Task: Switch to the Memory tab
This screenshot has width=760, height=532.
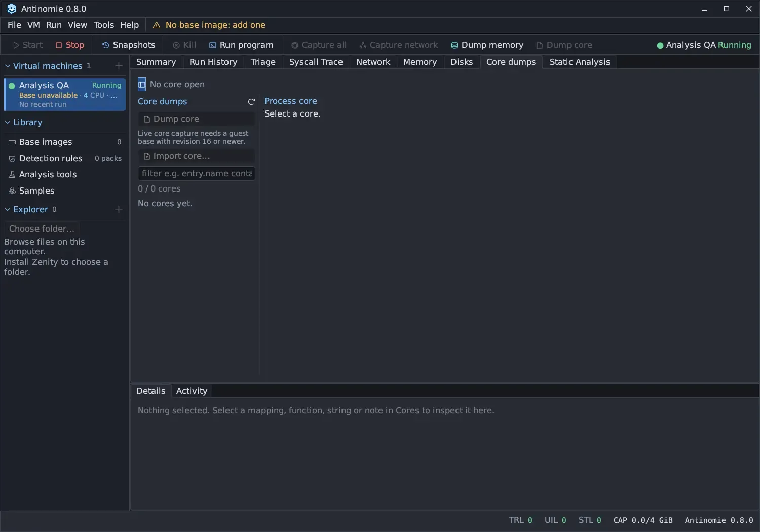Action: [x=420, y=62]
